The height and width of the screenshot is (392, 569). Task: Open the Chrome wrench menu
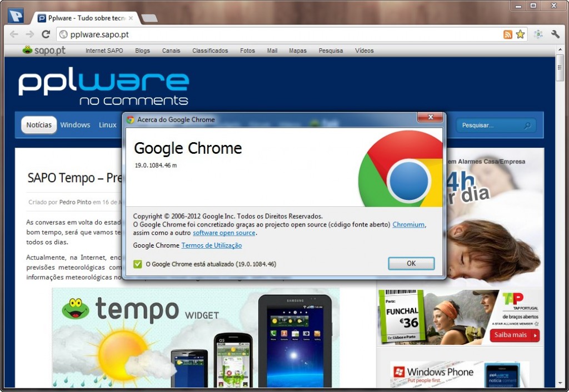click(555, 34)
